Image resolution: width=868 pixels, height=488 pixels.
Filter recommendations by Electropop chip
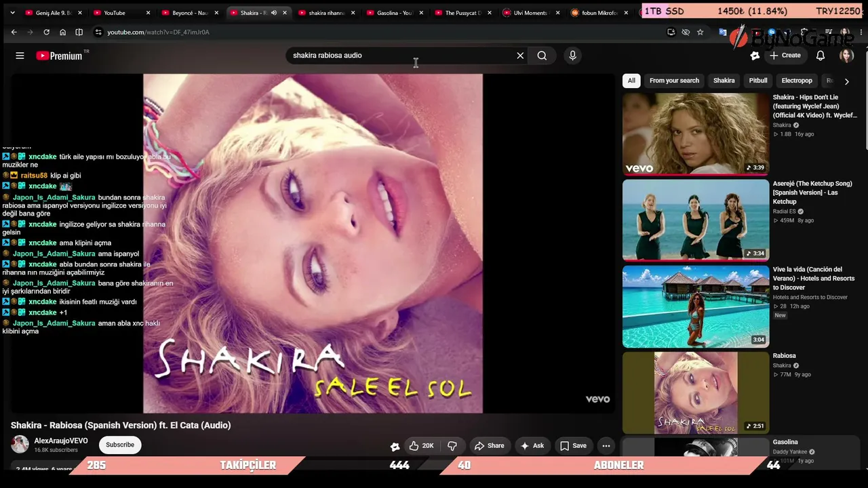[x=797, y=81]
